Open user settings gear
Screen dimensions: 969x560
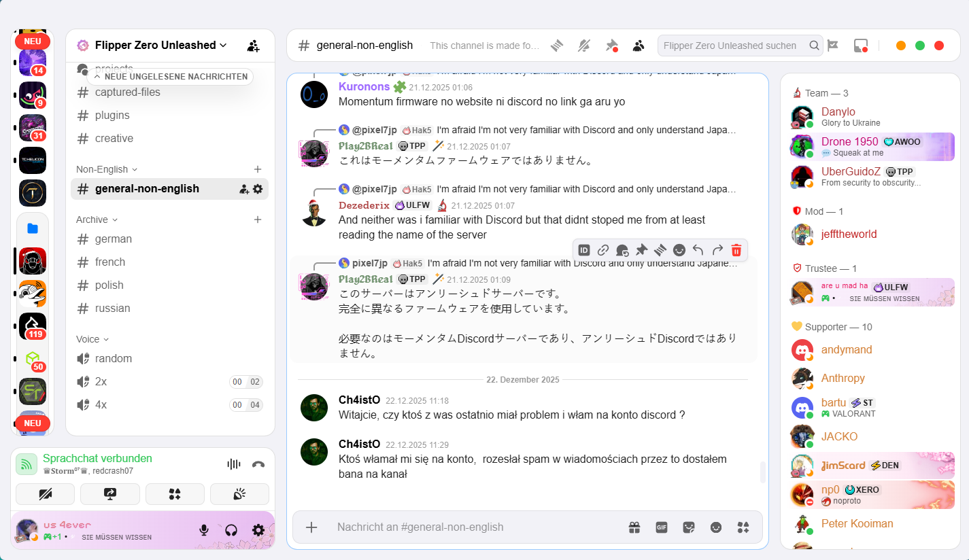click(x=258, y=530)
